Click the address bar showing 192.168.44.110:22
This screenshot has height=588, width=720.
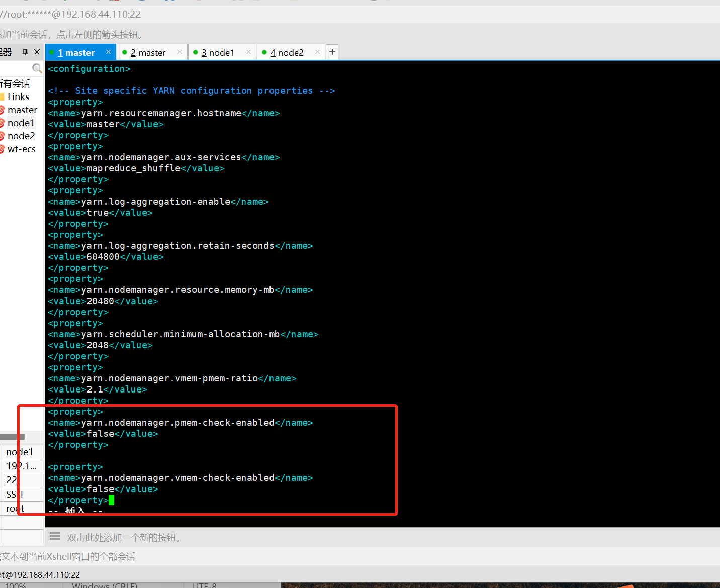coord(70,14)
